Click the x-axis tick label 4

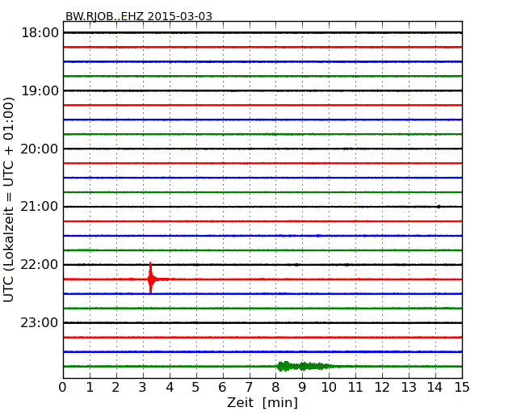(x=170, y=388)
